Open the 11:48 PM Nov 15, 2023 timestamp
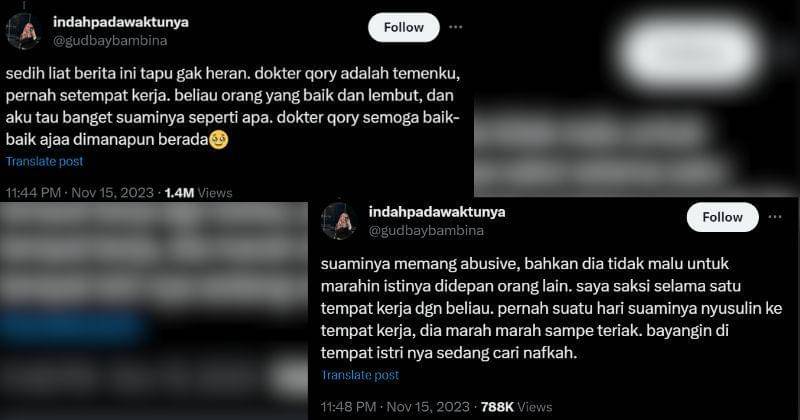This screenshot has height=420, width=800. pos(395,407)
